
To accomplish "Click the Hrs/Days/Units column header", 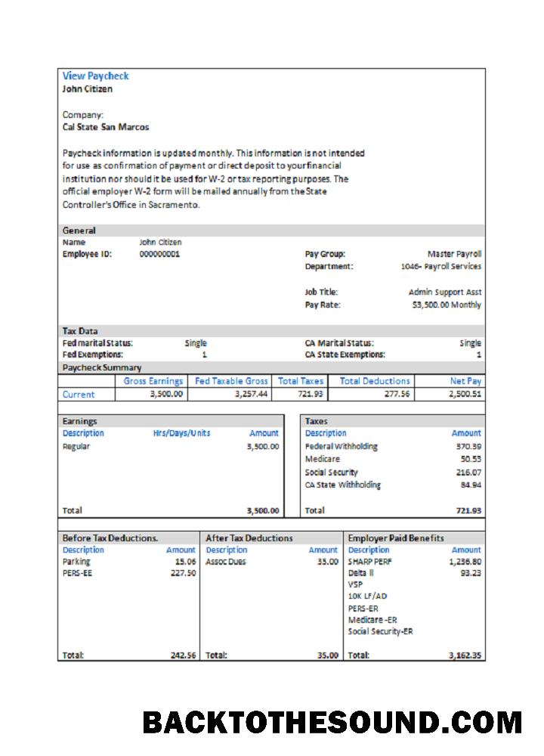I will 181,433.
